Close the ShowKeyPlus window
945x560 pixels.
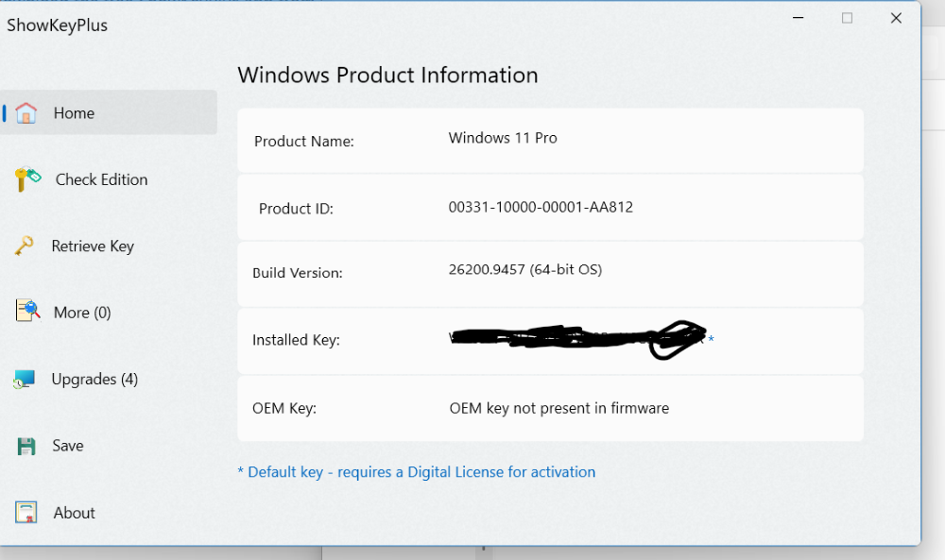[x=896, y=18]
